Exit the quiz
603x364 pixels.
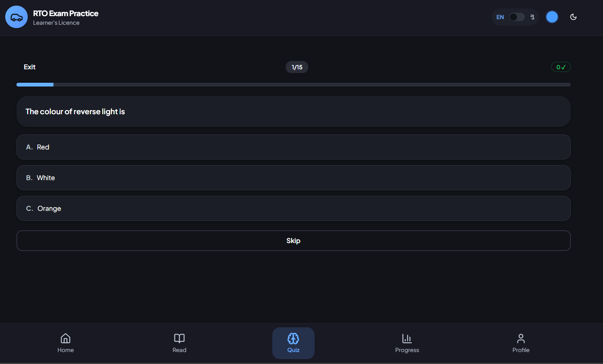coord(30,67)
